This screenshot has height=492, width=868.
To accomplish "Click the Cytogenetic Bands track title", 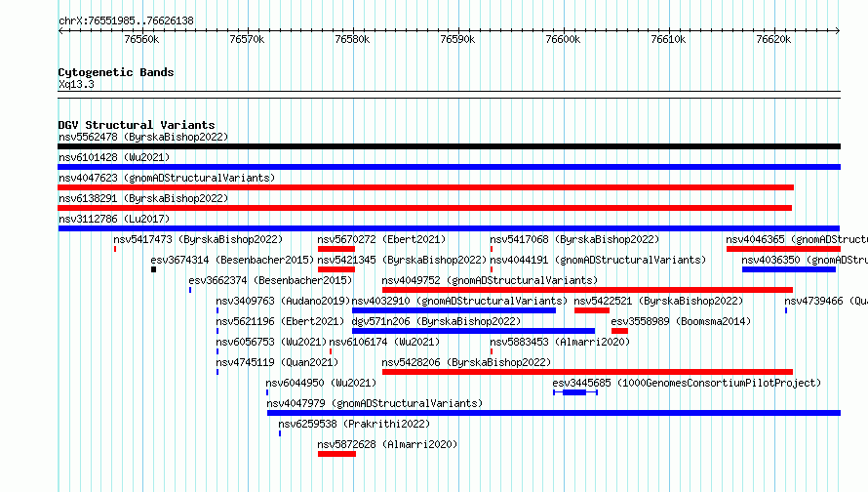I will click(x=116, y=72).
